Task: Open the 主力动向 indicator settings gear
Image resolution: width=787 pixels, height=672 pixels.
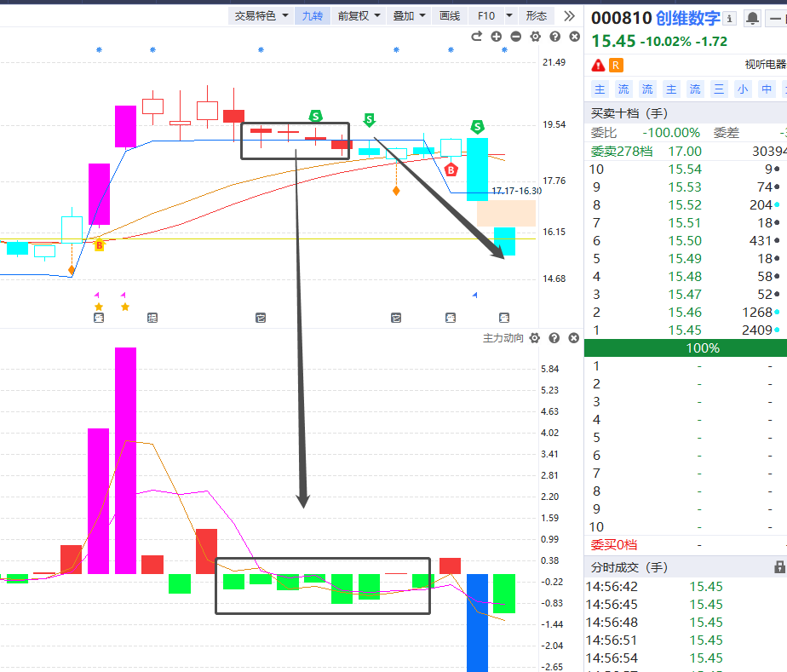Action: (x=535, y=338)
